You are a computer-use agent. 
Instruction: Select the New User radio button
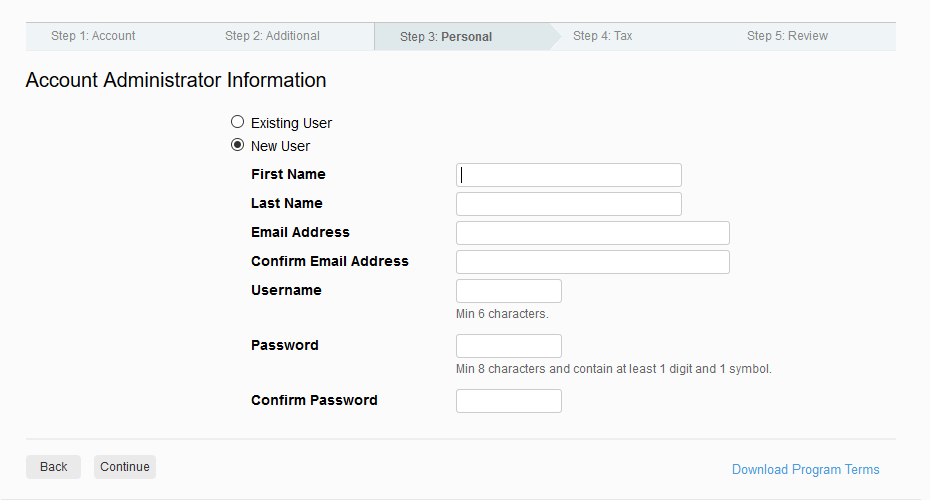point(237,145)
